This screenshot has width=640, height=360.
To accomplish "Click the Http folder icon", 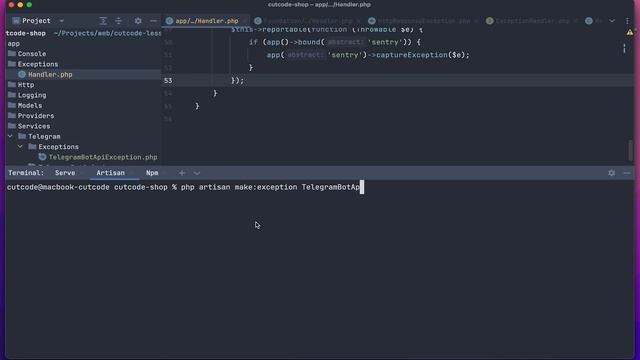I will 12,84.
